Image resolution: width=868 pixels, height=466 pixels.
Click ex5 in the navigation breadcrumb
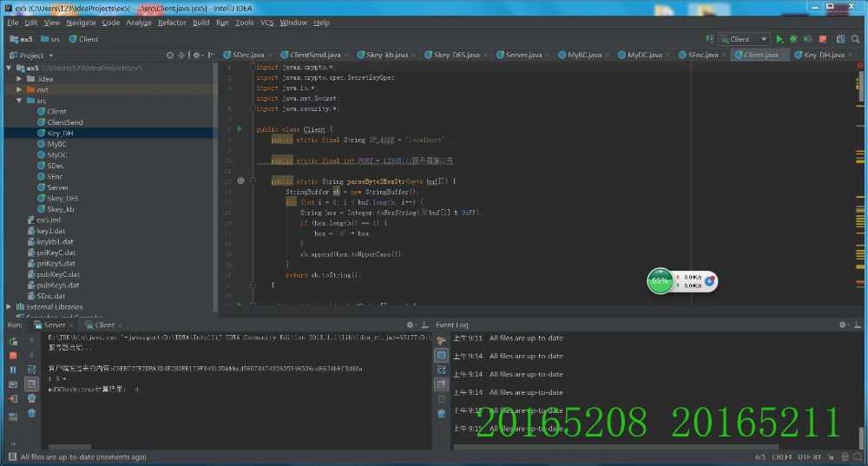(x=22, y=39)
